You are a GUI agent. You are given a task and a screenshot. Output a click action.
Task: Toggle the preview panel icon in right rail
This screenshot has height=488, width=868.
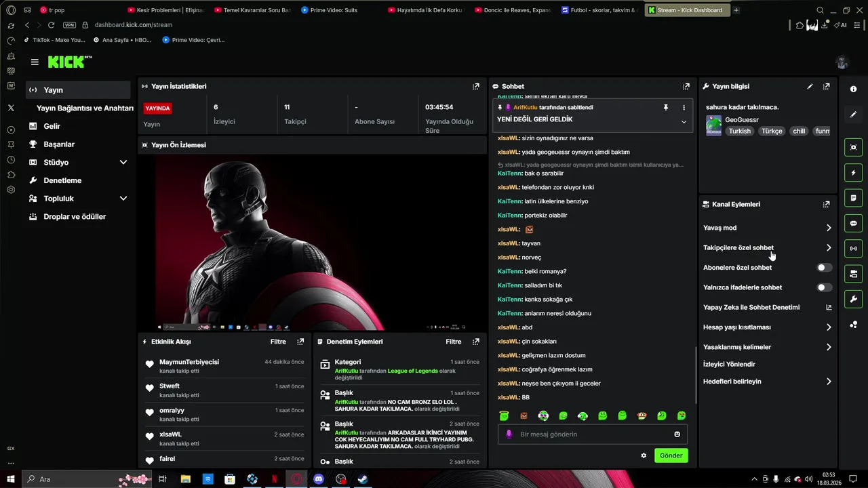point(853,147)
